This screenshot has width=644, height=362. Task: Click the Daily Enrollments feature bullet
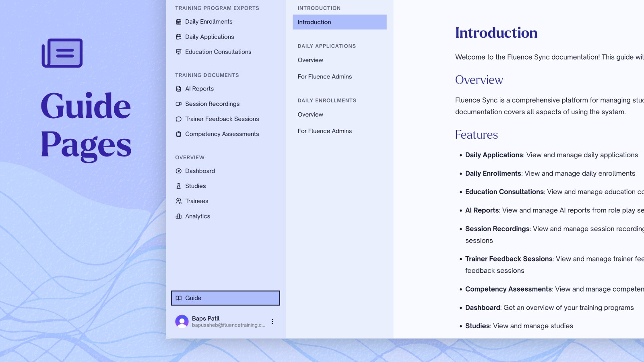550,173
